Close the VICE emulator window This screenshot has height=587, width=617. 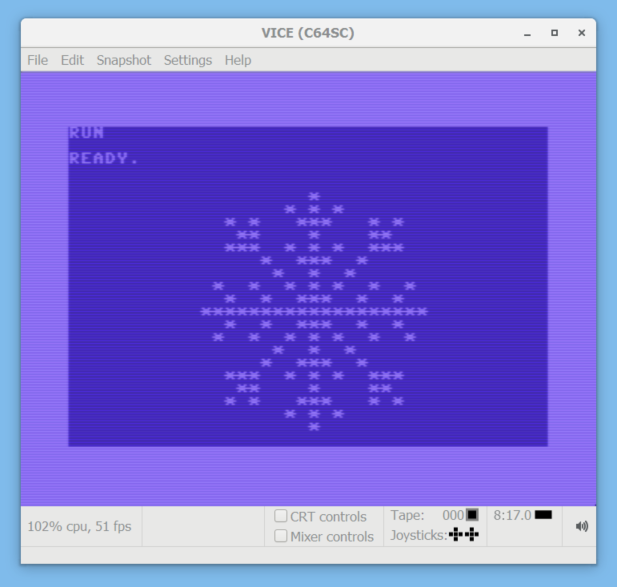coord(581,33)
